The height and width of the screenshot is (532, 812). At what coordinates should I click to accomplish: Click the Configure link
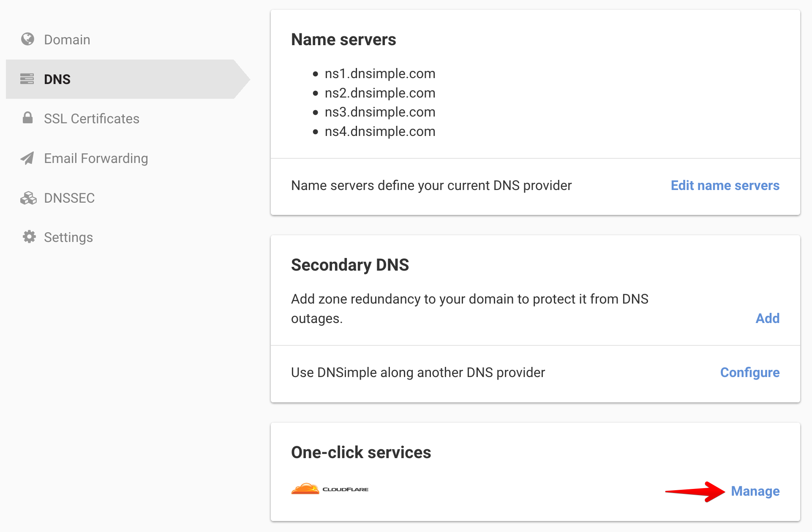[x=749, y=372]
